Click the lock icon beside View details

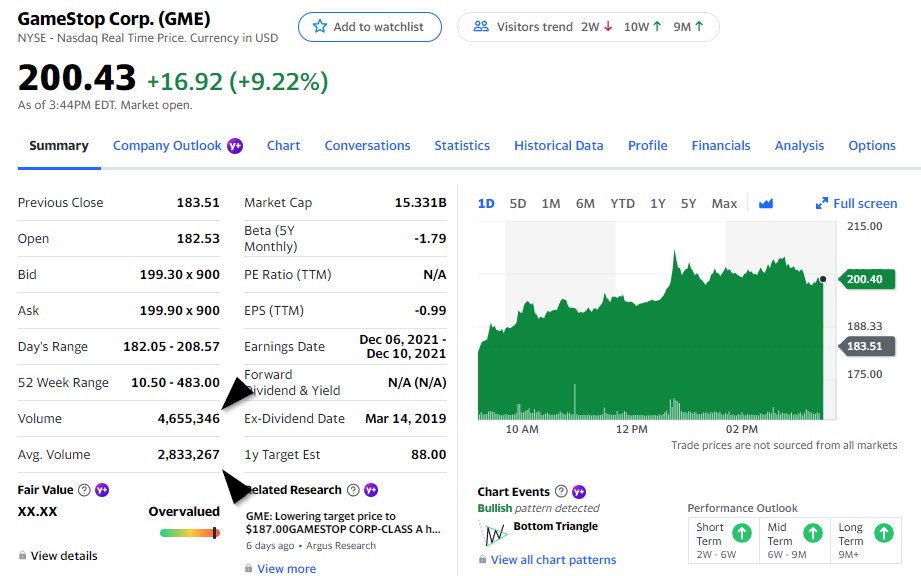click(22, 555)
